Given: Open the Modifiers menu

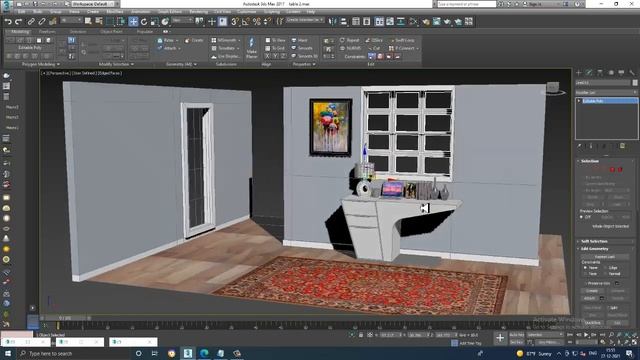Looking at the screenshot, I should tap(115, 12).
